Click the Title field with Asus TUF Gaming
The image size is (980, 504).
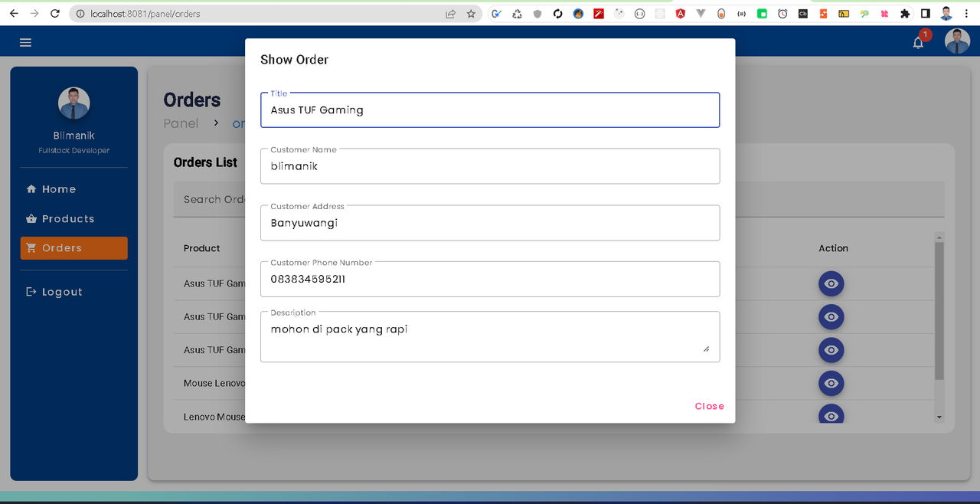coord(490,110)
